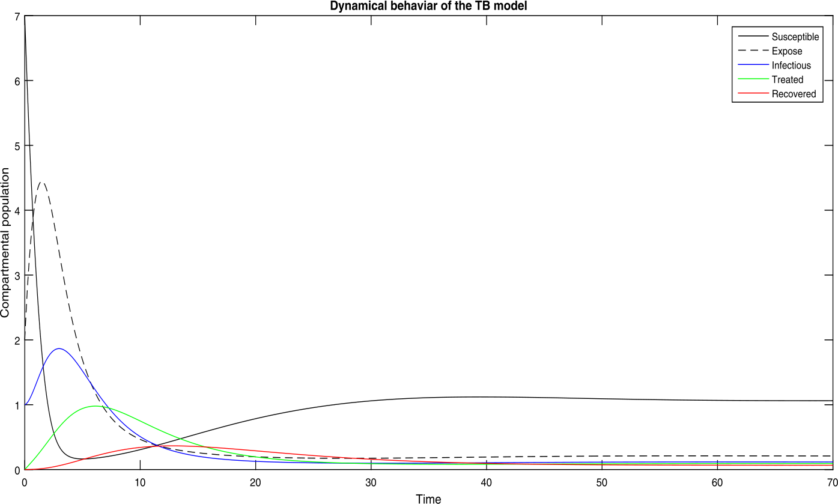
Task: Click the y-axis tick label '2'
Action: coord(17,341)
